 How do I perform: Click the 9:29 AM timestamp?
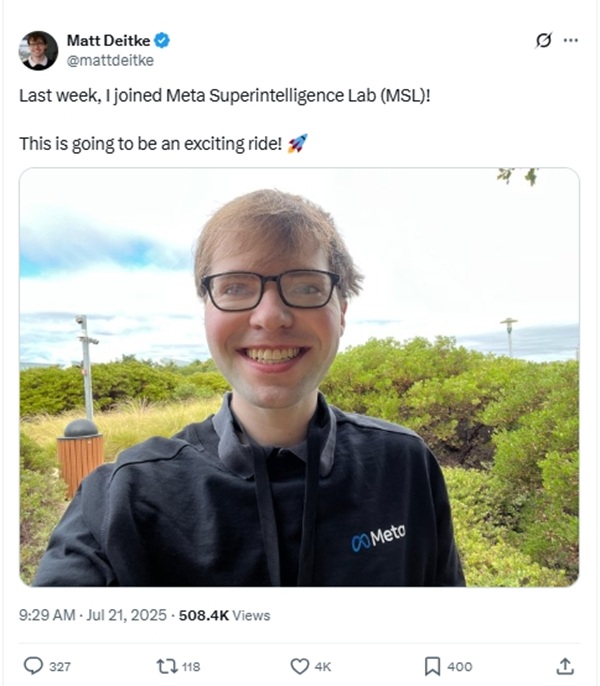pyautogui.click(x=47, y=615)
